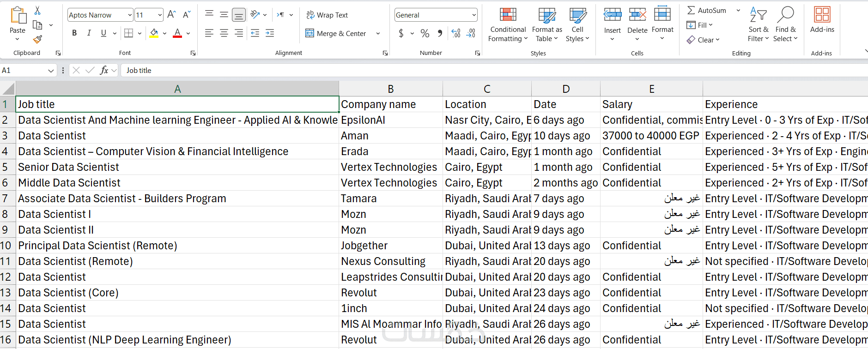
Task: Click the AutoSum button
Action: point(707,10)
